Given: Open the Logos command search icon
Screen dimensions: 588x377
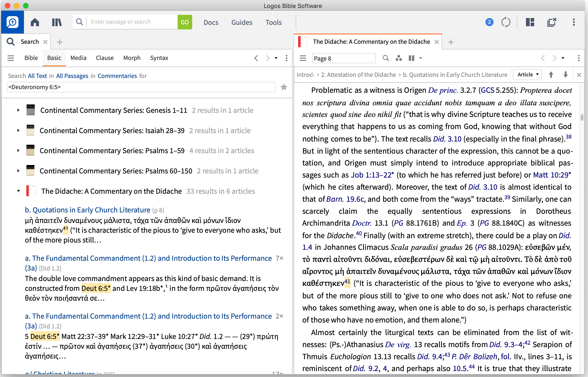Looking at the screenshot, I should [x=13, y=22].
